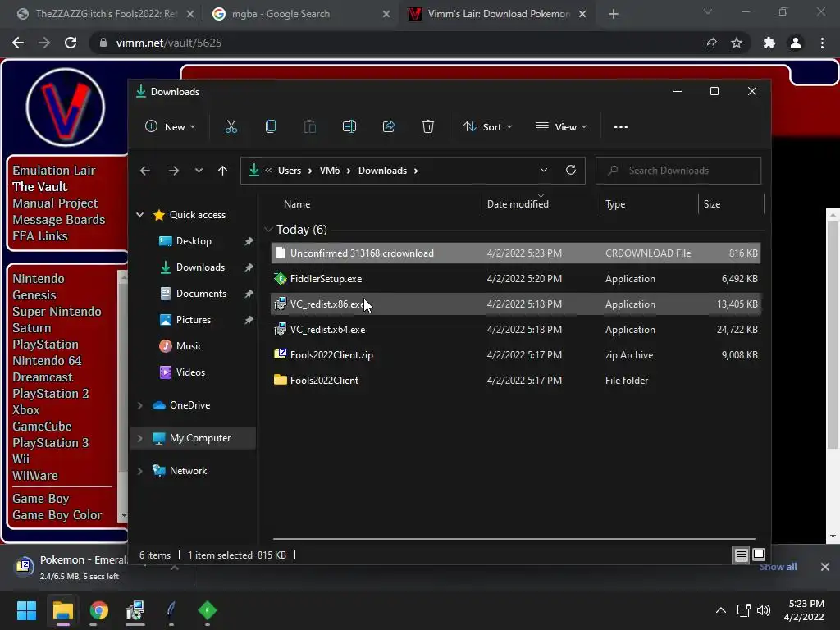Select Documents in Quick access

[201, 294]
